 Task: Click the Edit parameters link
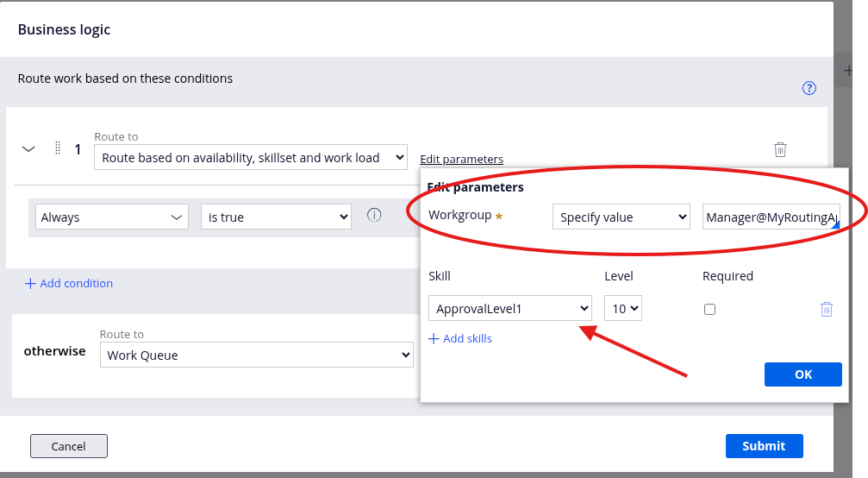click(x=461, y=159)
